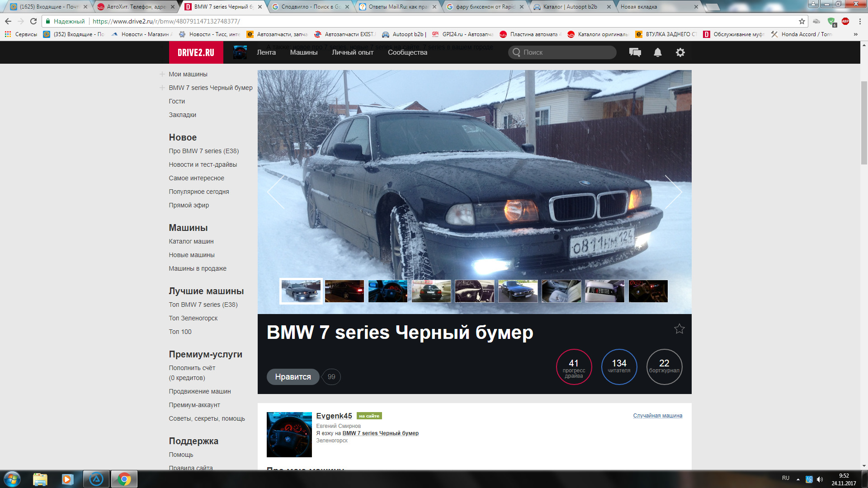Open Chrome from taskbar
This screenshot has width=868, height=488.
[x=124, y=479]
